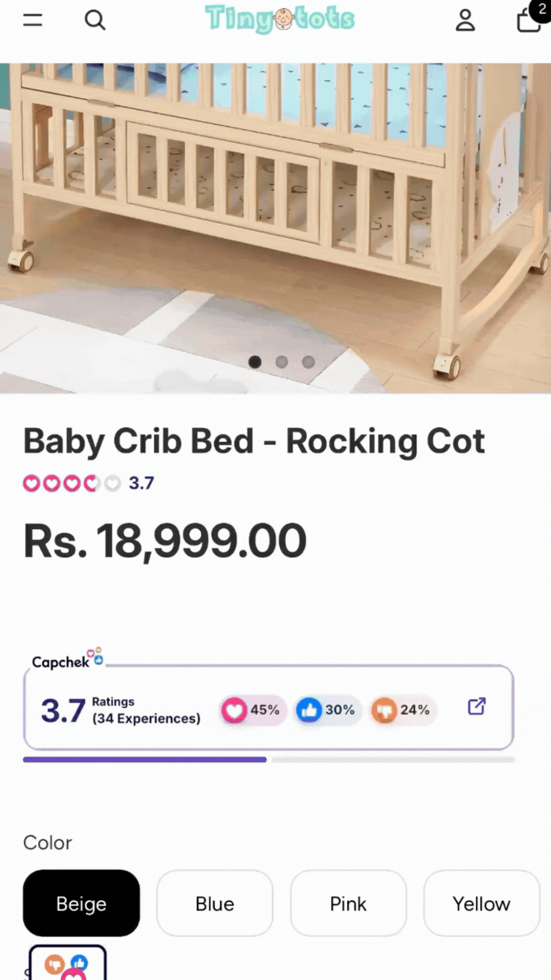Image resolution: width=551 pixels, height=980 pixels.
Task: Click the orange thumbs-down 24% badge
Action: (x=403, y=710)
